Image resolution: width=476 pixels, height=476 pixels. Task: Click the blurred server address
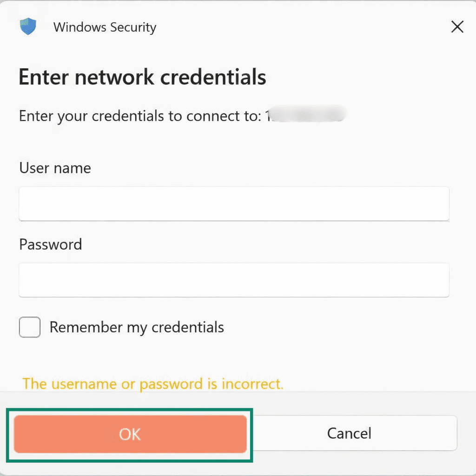coord(306,114)
